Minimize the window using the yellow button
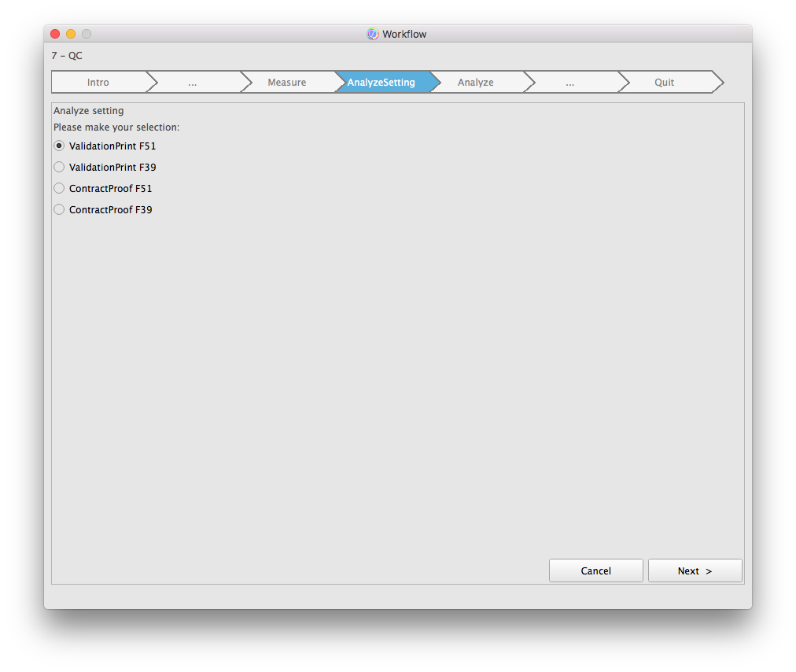The width and height of the screenshot is (796, 672). tap(71, 34)
